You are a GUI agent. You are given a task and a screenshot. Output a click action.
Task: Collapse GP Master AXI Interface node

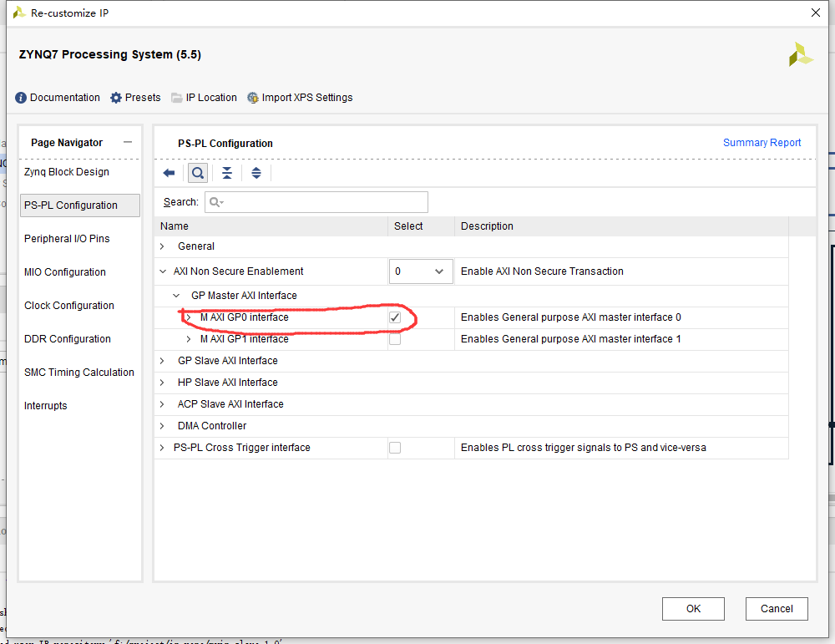(176, 295)
